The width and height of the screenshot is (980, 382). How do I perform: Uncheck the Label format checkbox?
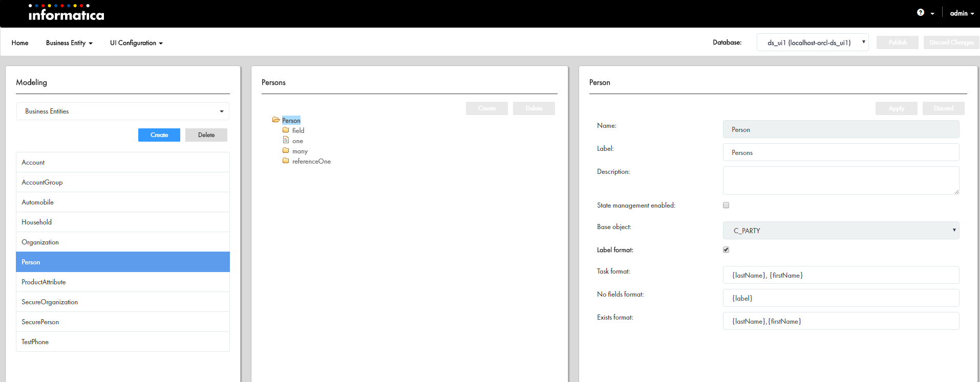pos(726,250)
